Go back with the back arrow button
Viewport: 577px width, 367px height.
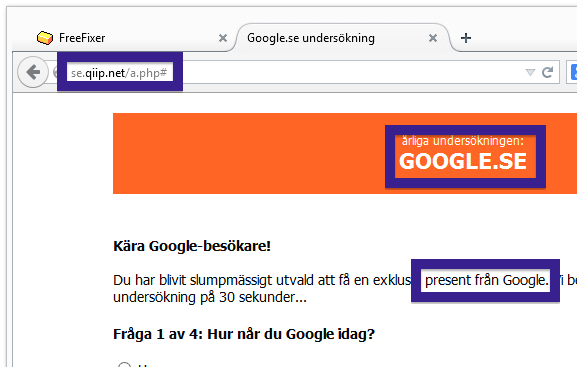33,72
